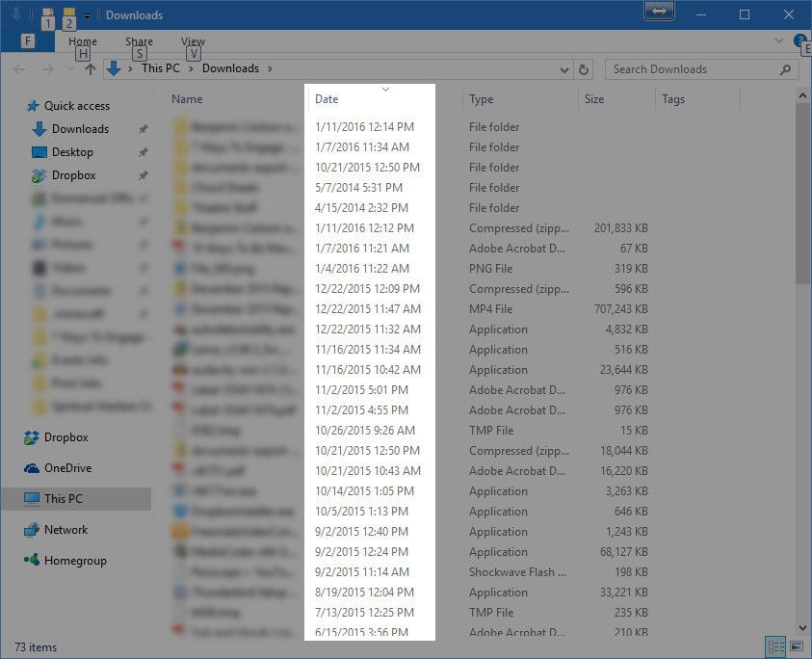
Task: Click the Back navigation arrow
Action: (19, 69)
